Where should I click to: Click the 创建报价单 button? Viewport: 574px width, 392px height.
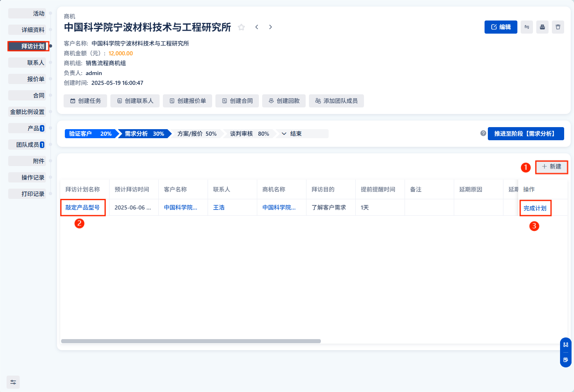(x=188, y=101)
